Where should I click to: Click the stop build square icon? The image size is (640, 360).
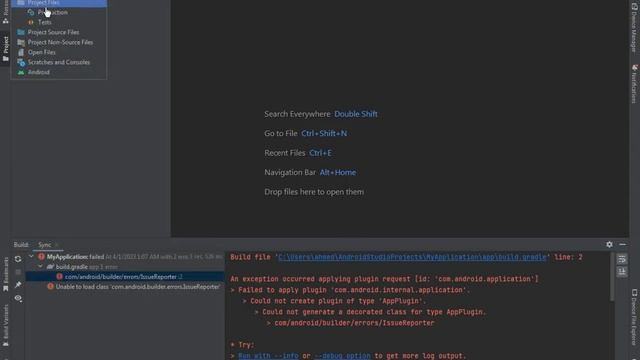pyautogui.click(x=18, y=272)
